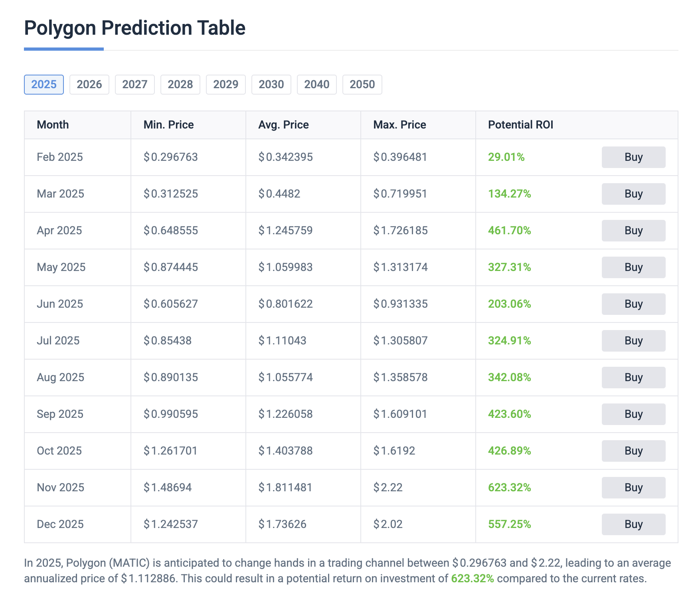Click the Polygon Prediction Table heading
This screenshot has width=700, height=613.
[x=135, y=28]
